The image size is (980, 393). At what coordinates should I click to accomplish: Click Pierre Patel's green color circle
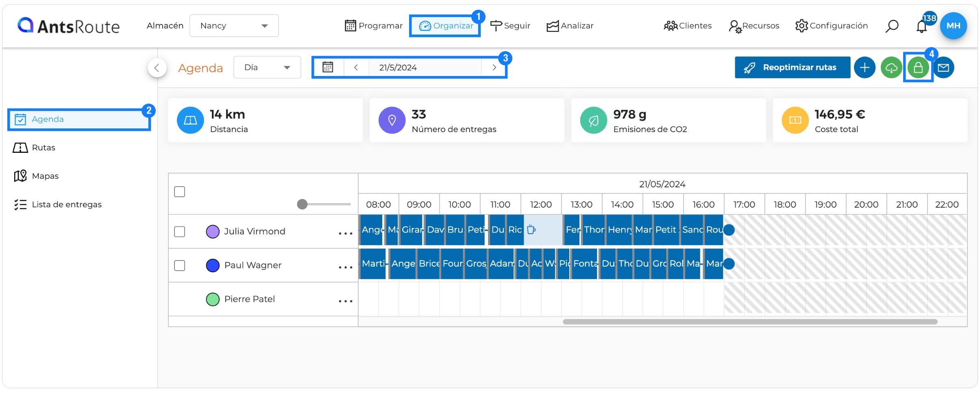click(x=213, y=300)
